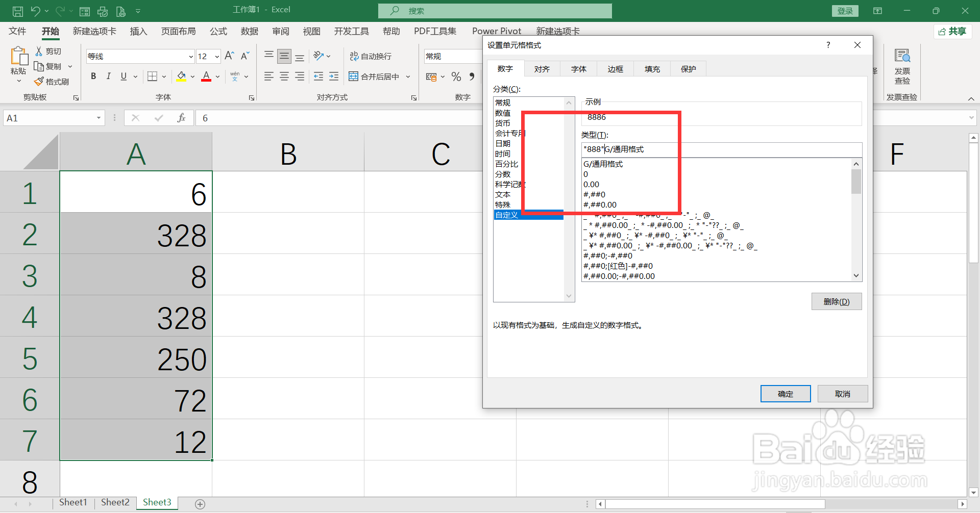Expand the Font group dialog launcher

(252, 98)
